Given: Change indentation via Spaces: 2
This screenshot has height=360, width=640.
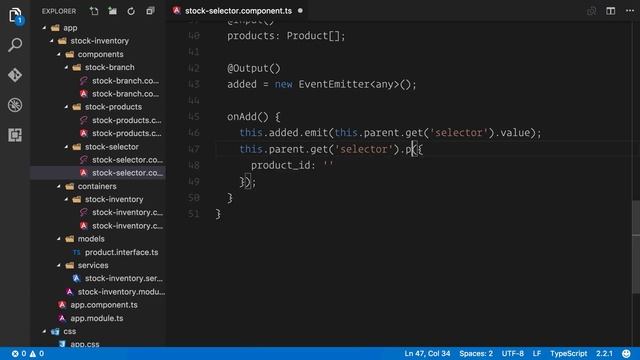Looking at the screenshot, I should [476, 353].
